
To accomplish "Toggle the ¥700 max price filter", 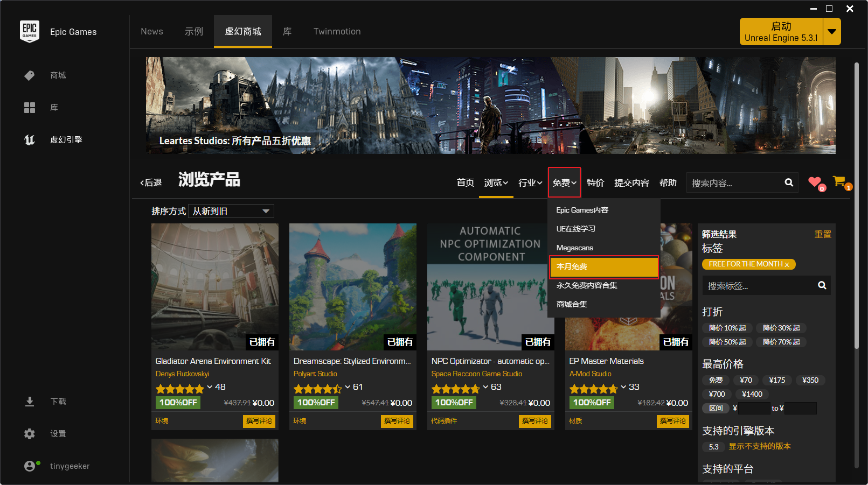I will [717, 395].
